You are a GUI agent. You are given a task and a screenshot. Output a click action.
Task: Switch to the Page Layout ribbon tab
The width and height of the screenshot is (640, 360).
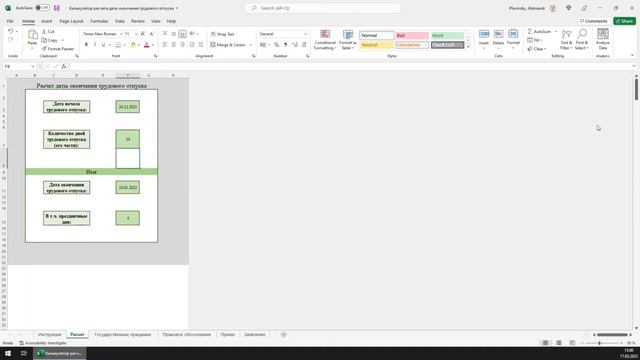click(x=71, y=21)
